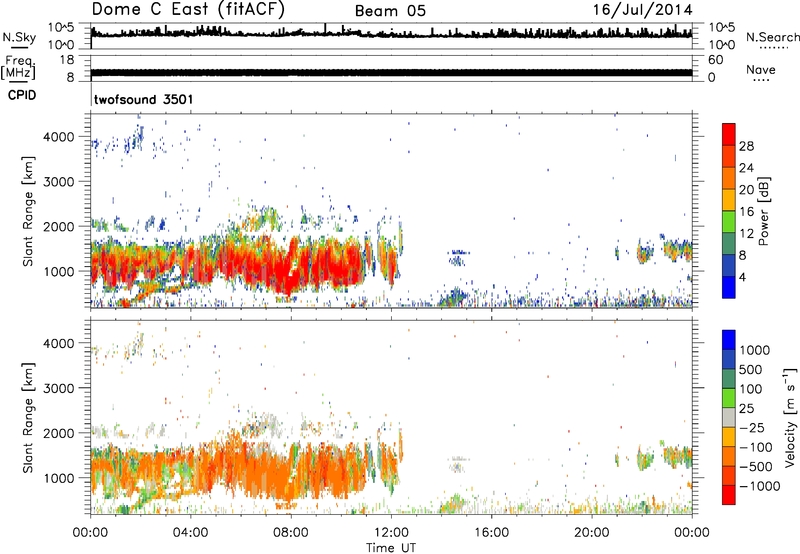Click the 'Time UT' axis title
This screenshot has width=800, height=554.
click(391, 548)
